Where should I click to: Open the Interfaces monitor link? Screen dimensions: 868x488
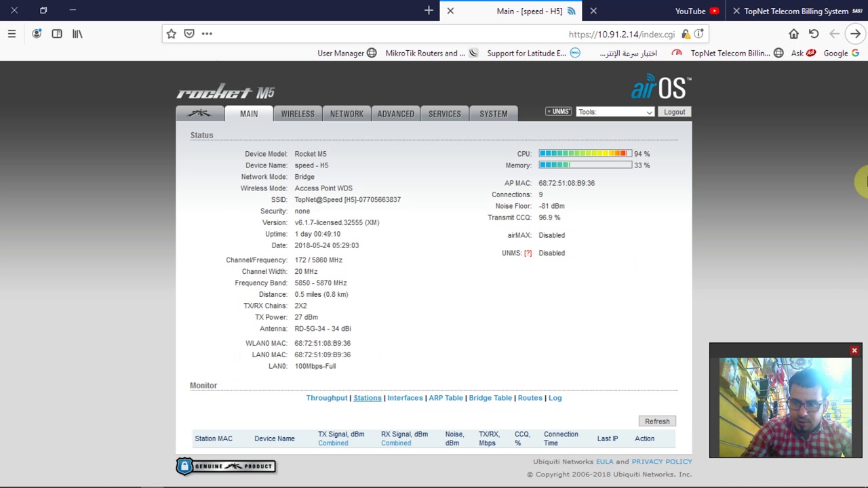pos(405,398)
